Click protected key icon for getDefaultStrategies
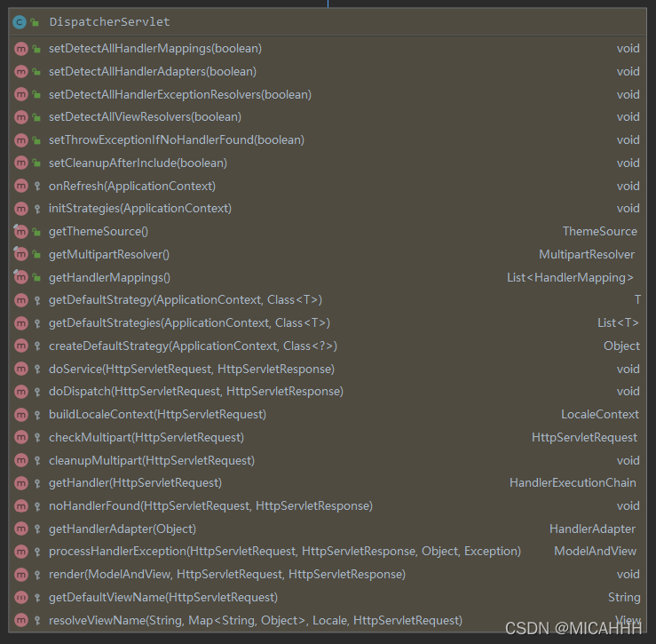 (x=37, y=322)
